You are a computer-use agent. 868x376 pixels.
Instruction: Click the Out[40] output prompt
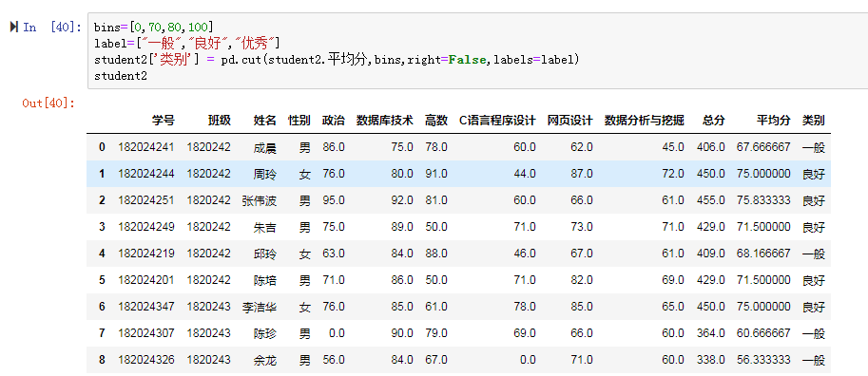click(x=48, y=103)
